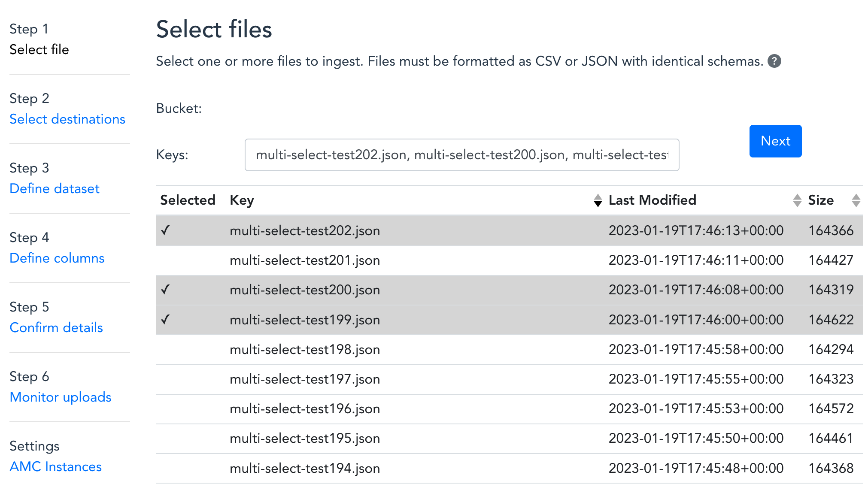Pick multi-select-test196.json from the list

304,409
